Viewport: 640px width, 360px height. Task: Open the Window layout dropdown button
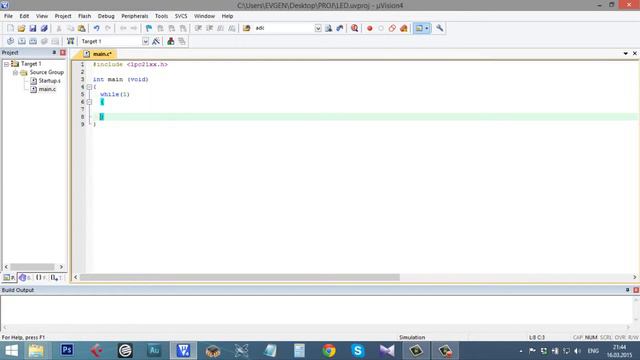point(427,28)
